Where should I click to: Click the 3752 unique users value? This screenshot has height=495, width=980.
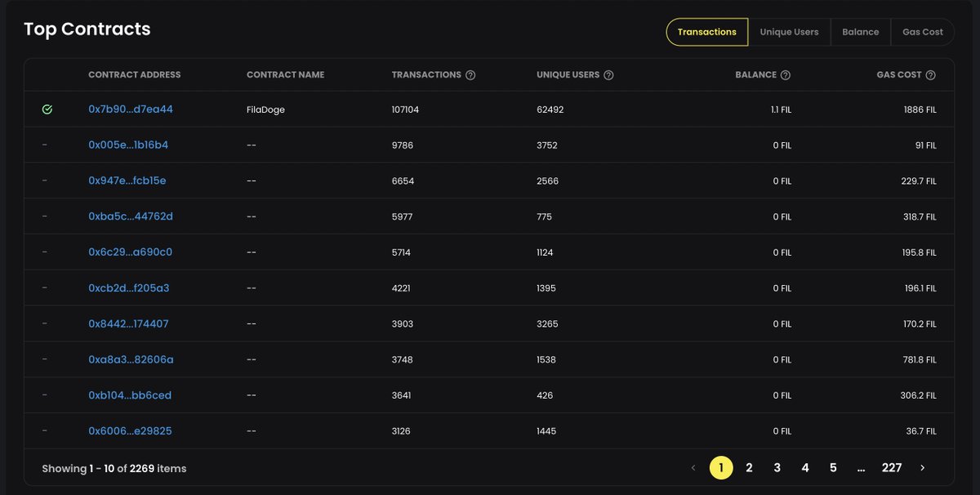[547, 145]
